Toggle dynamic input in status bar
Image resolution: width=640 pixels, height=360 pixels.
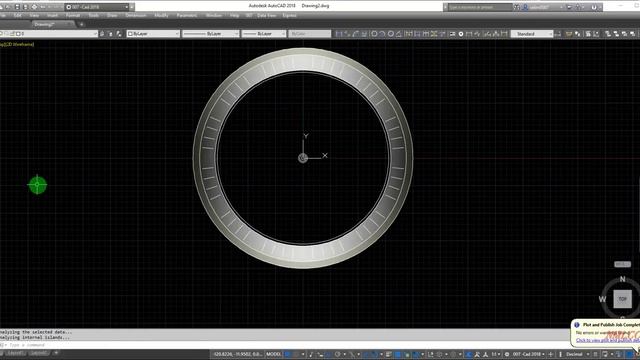320,354
